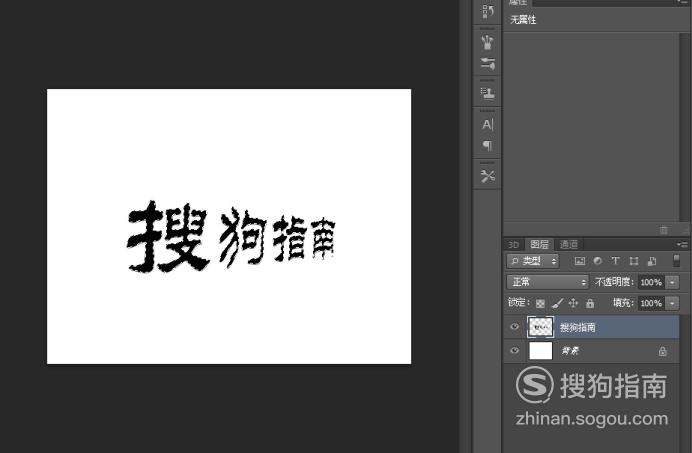
Task: Lock image pixels brush icon
Action: click(x=557, y=303)
